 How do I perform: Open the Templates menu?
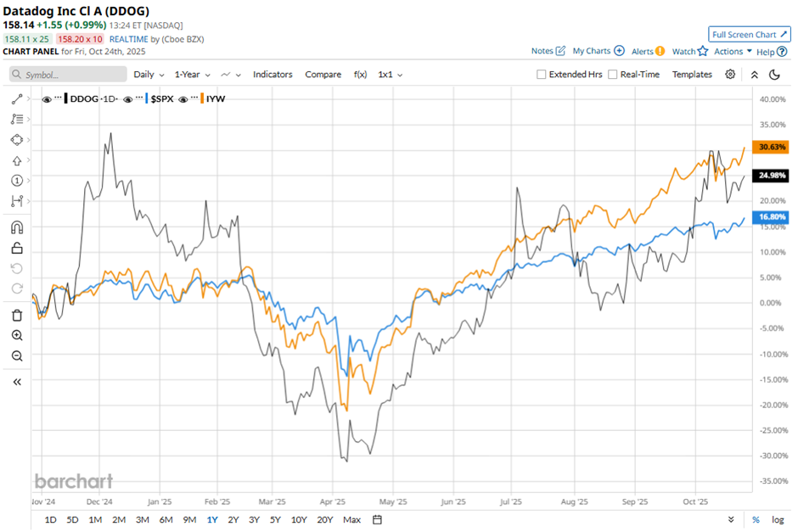[692, 75]
